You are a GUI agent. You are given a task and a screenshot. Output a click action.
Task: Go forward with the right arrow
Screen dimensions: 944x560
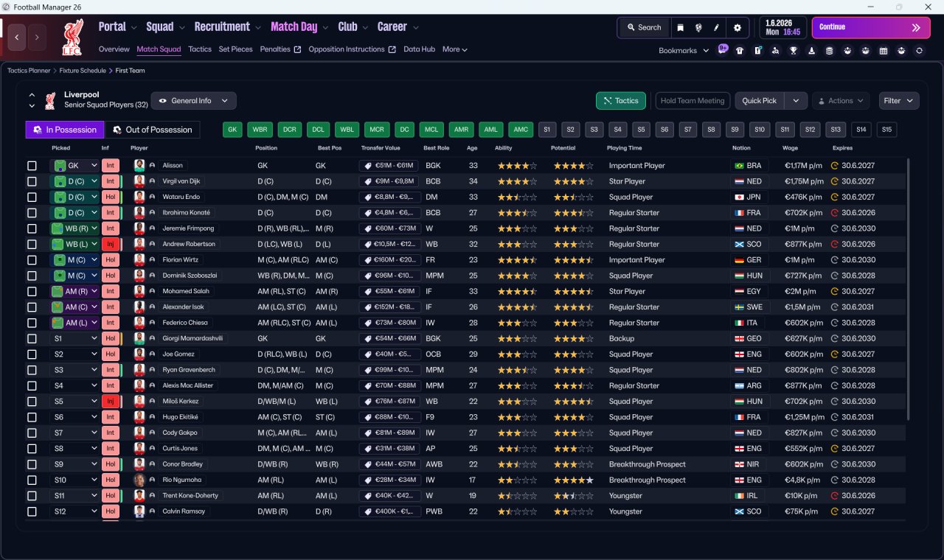point(37,37)
